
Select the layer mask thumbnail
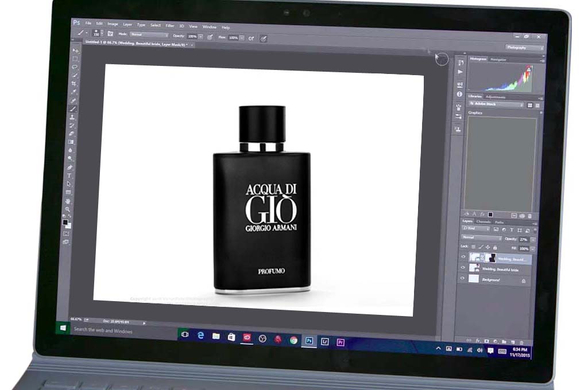coord(490,258)
